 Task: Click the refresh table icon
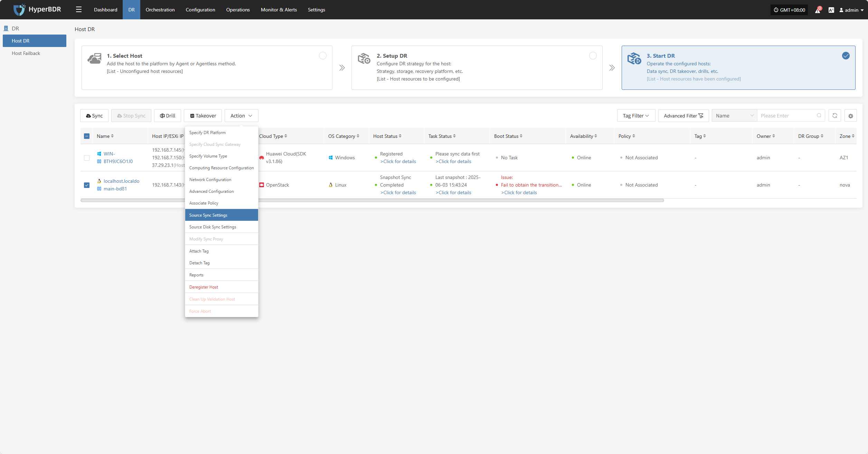tap(835, 116)
